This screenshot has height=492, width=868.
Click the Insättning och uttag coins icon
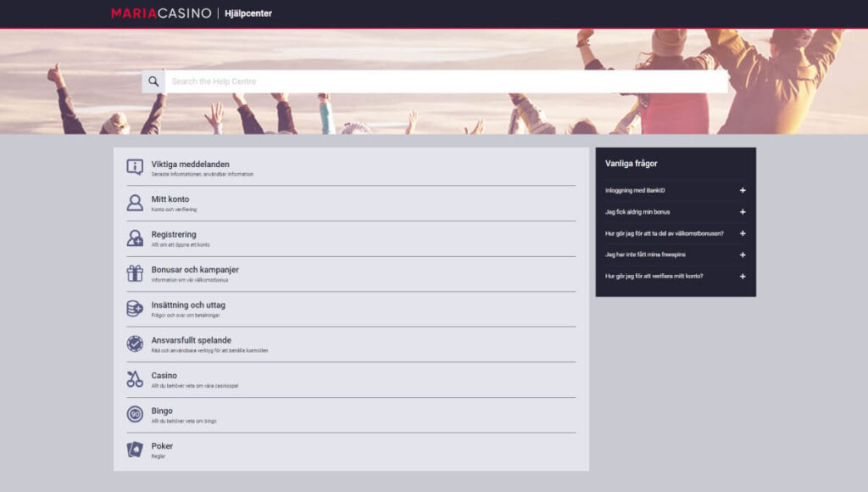(x=135, y=309)
